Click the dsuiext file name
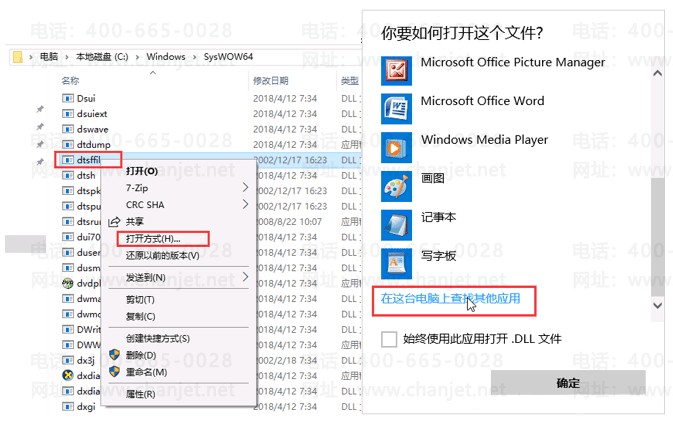The image size is (673, 421). tap(92, 114)
